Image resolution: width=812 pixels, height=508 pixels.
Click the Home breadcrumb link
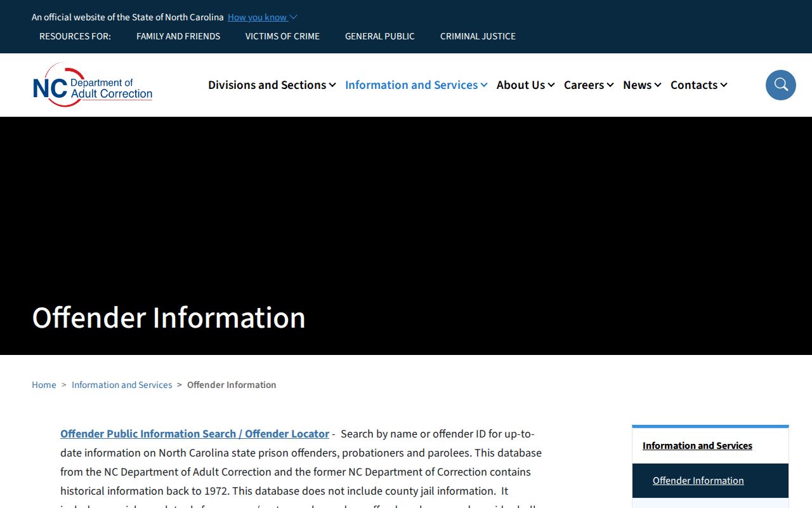[x=44, y=385]
